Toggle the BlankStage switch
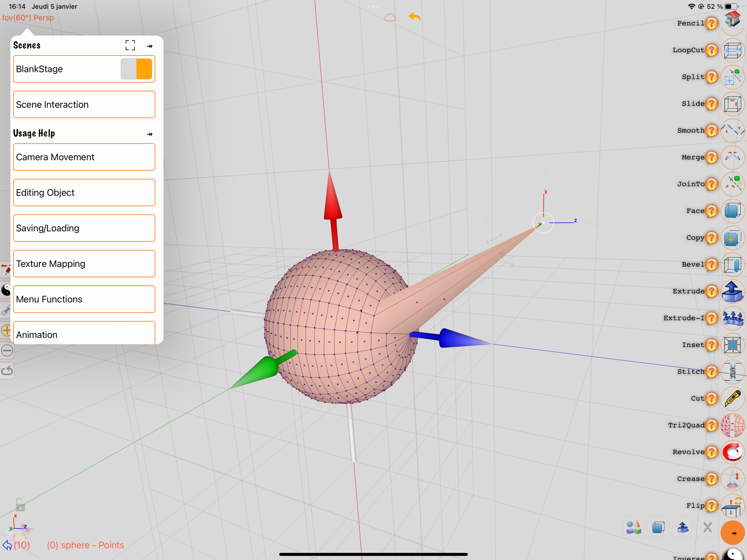 point(137,69)
